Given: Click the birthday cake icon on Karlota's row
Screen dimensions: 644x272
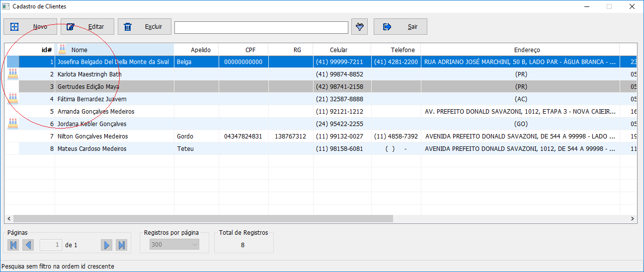Looking at the screenshot, I should coord(13,74).
